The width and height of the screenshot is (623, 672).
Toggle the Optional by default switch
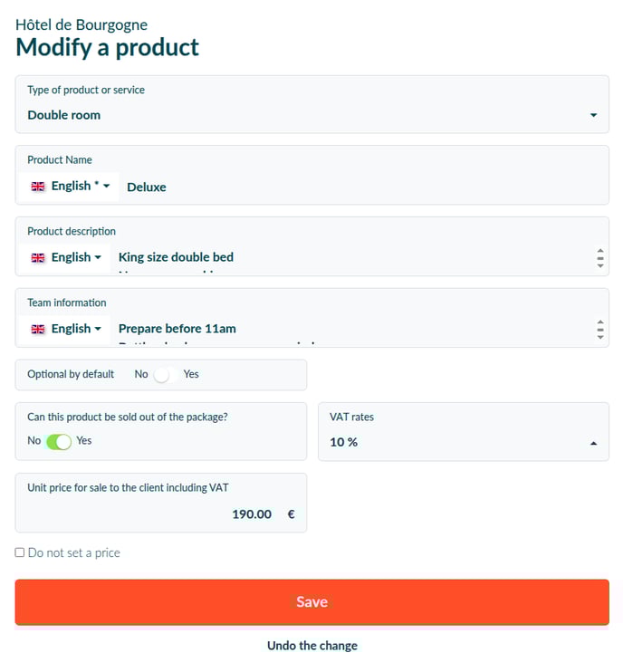click(166, 375)
